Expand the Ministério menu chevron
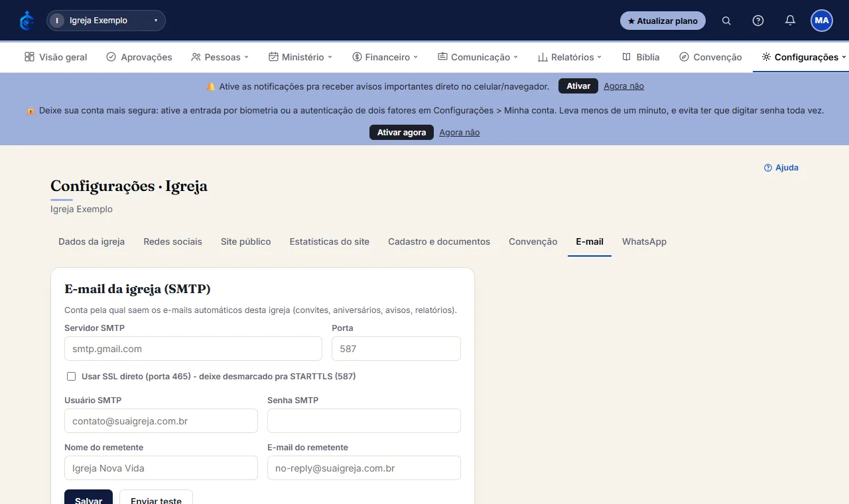The image size is (849, 504). [x=330, y=57]
